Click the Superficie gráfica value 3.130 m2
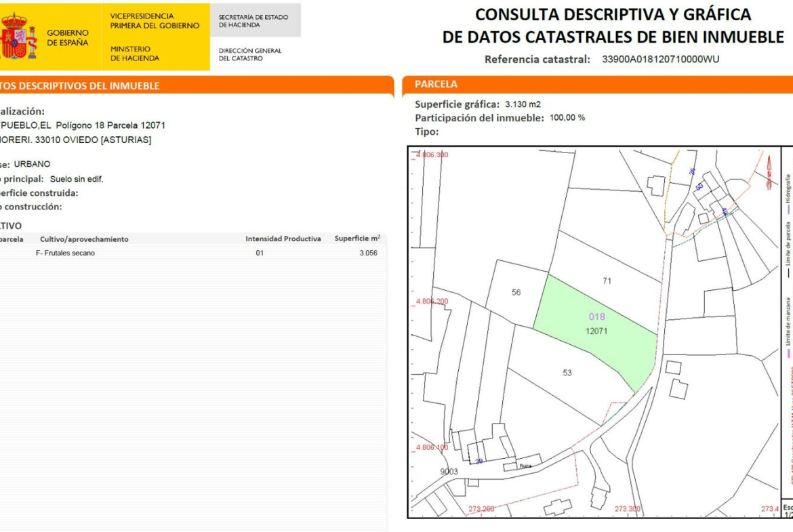Image resolution: width=793 pixels, height=532 pixels. tap(523, 104)
